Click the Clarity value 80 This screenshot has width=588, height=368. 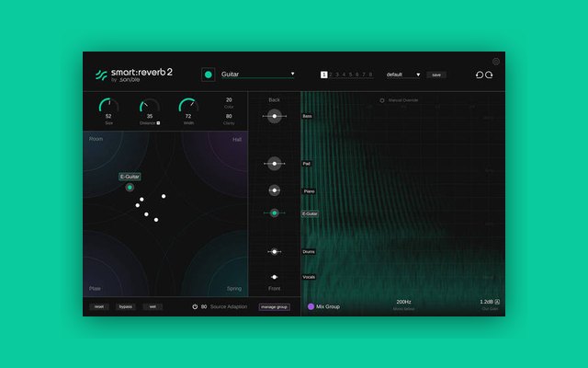click(x=229, y=116)
